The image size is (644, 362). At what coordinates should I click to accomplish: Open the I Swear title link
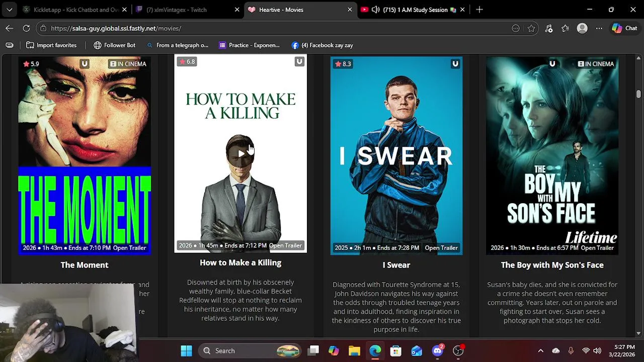(396, 265)
